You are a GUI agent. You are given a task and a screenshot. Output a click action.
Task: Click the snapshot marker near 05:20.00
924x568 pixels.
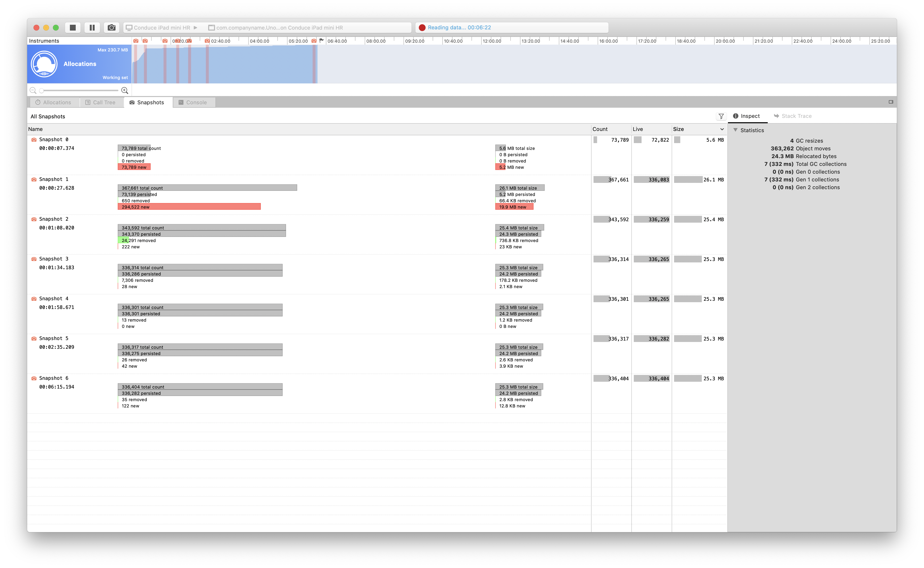click(x=314, y=41)
